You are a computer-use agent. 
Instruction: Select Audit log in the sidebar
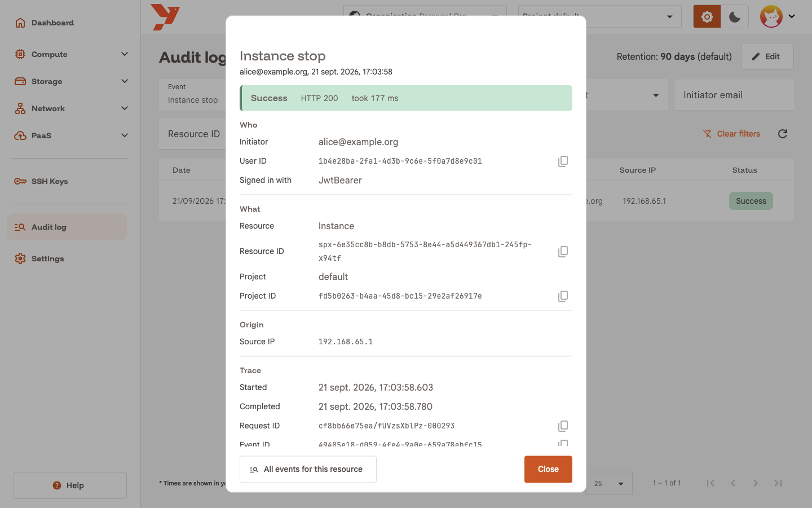(67, 227)
